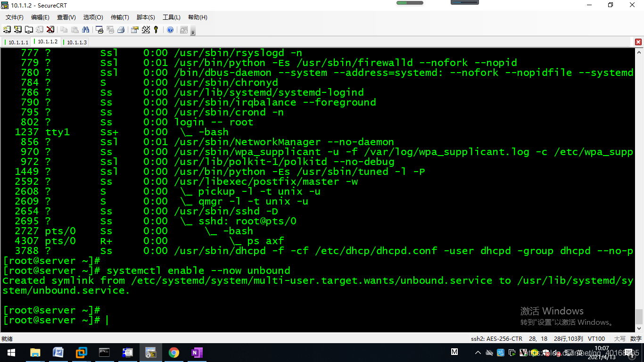Switch to the 10.1.1.3 session tab
The image size is (644, 362).
(75, 42)
